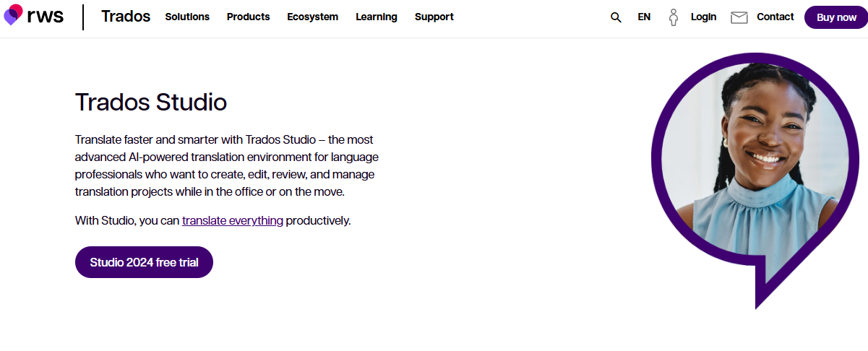868x351 pixels.
Task: Open the Solutions menu
Action: [187, 17]
